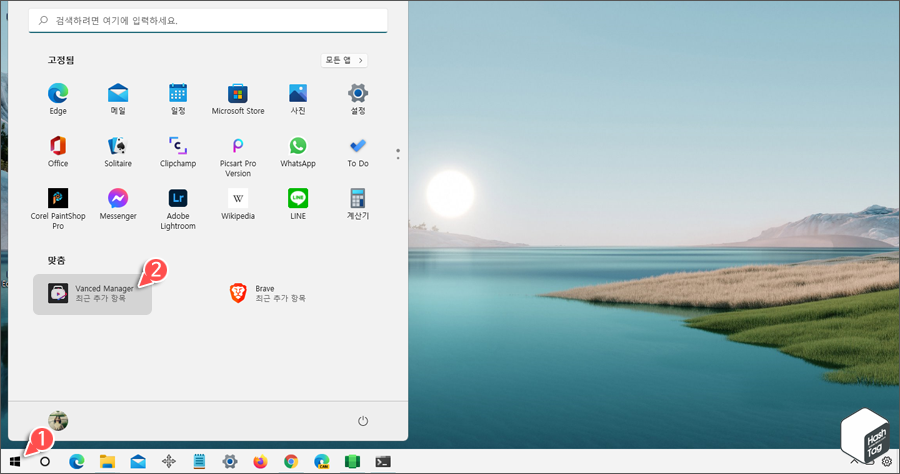Launch Google Chrome from the taskbar
The height and width of the screenshot is (474, 900).
tap(291, 461)
